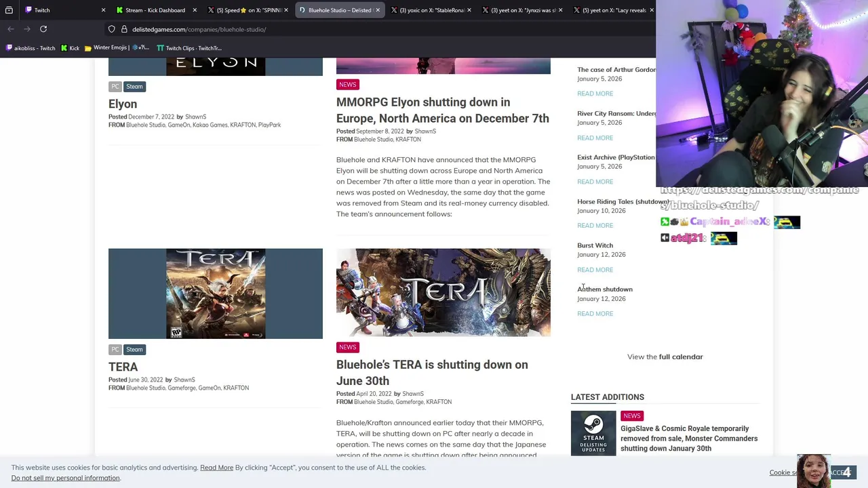Go back with the browser back arrow
Screen dimensions: 868x488
[x=11, y=29]
